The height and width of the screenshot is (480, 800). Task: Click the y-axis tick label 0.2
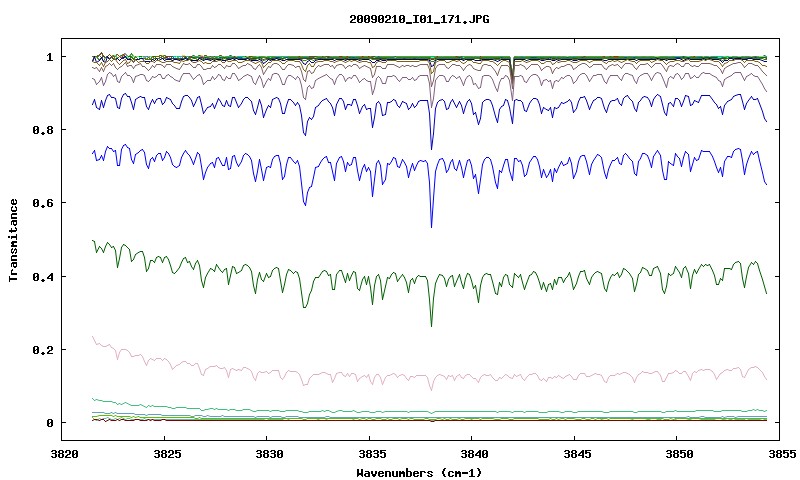[x=42, y=350]
